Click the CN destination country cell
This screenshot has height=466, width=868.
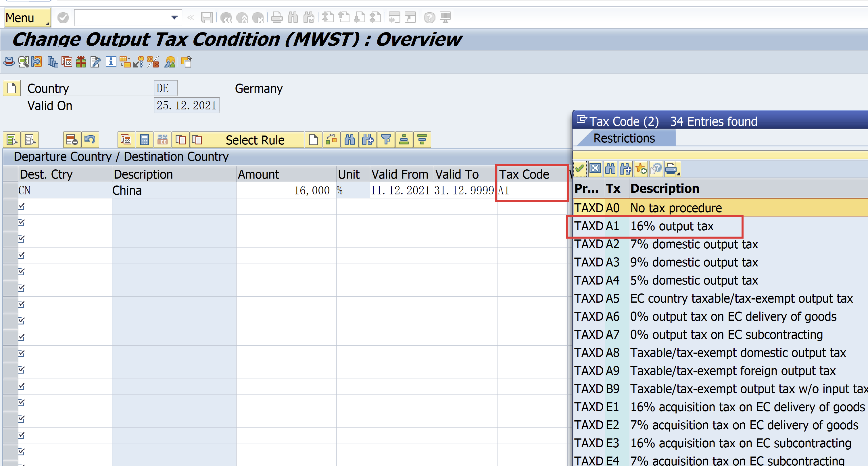(65, 190)
